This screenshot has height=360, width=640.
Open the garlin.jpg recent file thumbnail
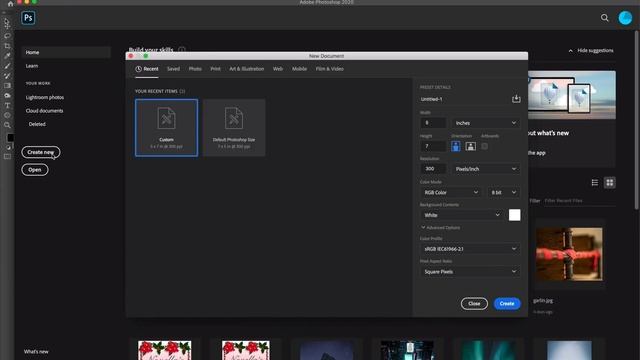tap(569, 254)
